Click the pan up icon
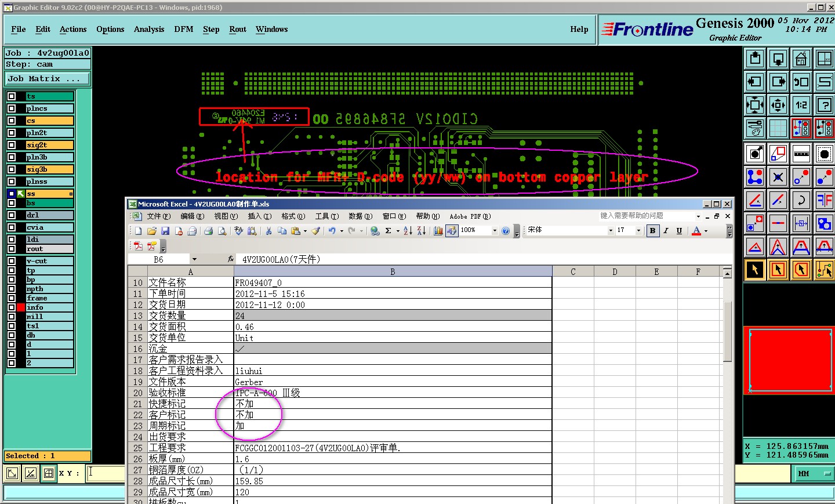This screenshot has height=504, width=835. [x=755, y=59]
